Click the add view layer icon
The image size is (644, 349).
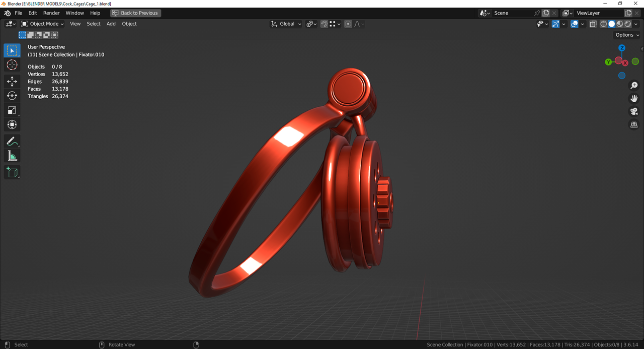coord(628,13)
